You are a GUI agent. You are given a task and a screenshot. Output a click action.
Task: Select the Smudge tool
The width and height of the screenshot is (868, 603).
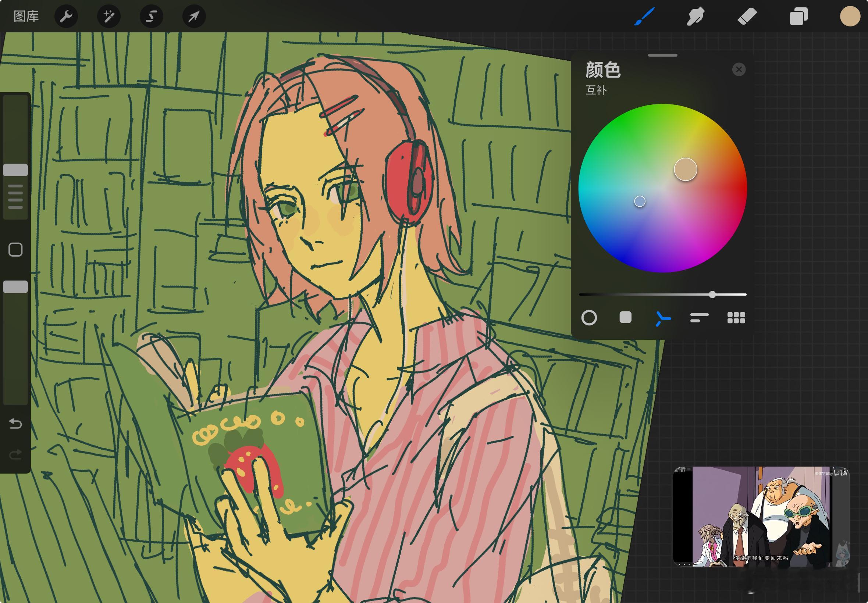click(x=696, y=16)
